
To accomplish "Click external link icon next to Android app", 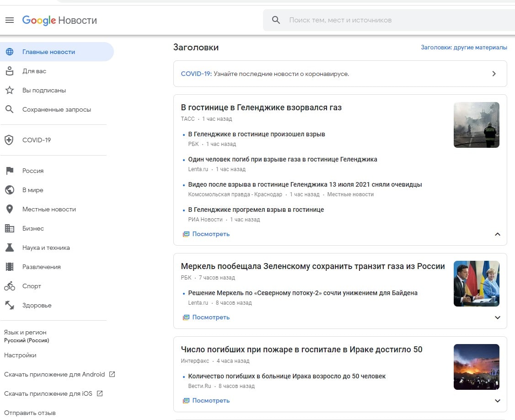I will click(112, 374).
